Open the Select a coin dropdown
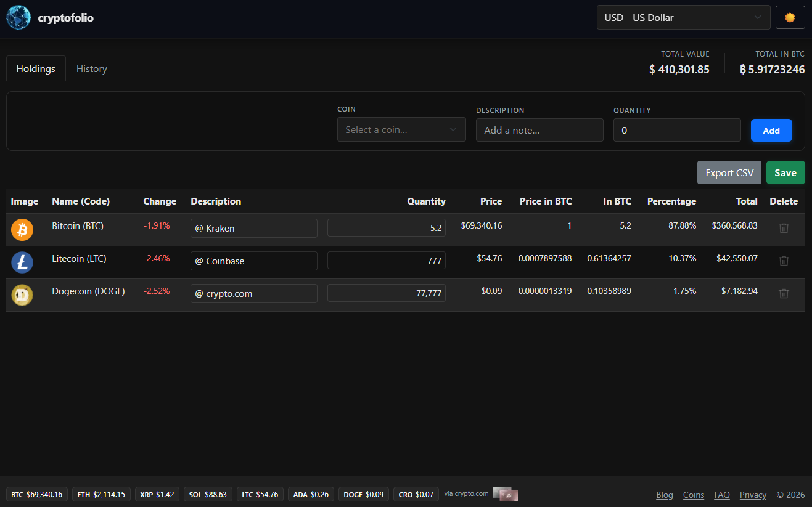This screenshot has height=507, width=812. click(401, 129)
